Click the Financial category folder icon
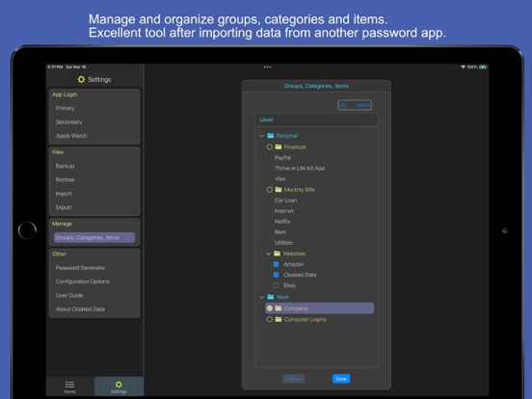The height and width of the screenshot is (399, 532). pyautogui.click(x=279, y=146)
